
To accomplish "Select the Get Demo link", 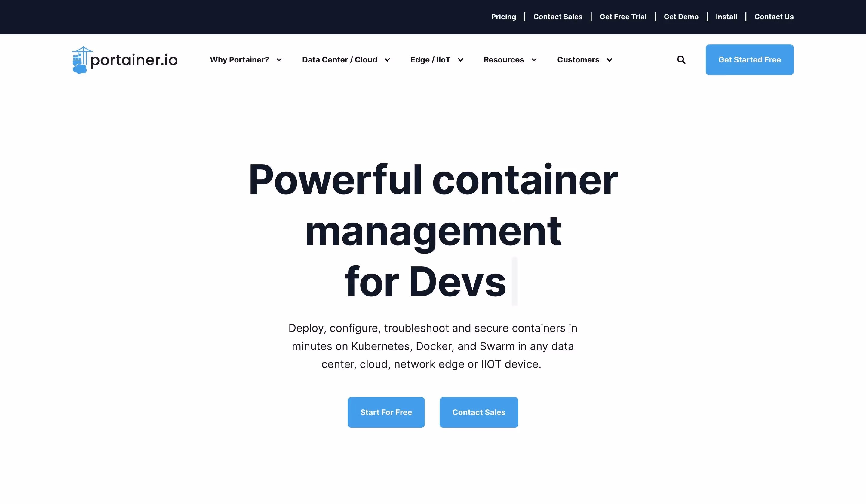I will click(681, 17).
